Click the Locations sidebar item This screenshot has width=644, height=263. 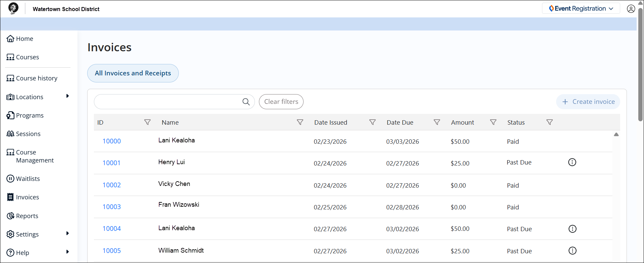[25, 97]
